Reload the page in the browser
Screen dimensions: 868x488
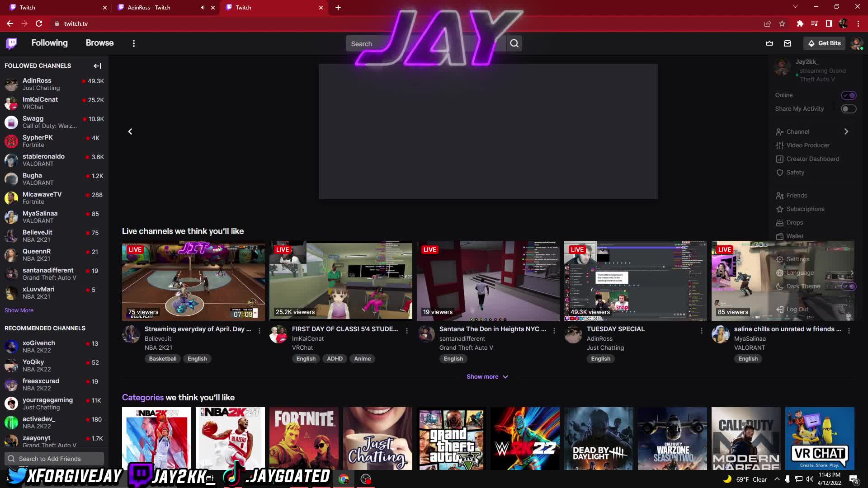tap(39, 23)
